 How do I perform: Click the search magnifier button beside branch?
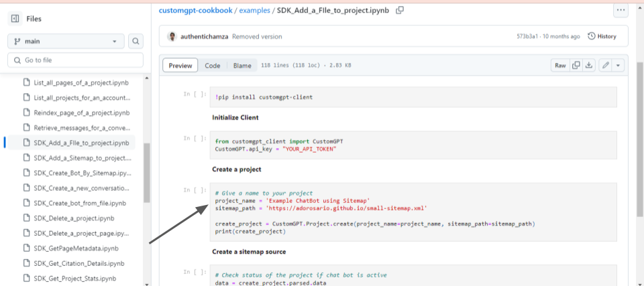pyautogui.click(x=136, y=42)
